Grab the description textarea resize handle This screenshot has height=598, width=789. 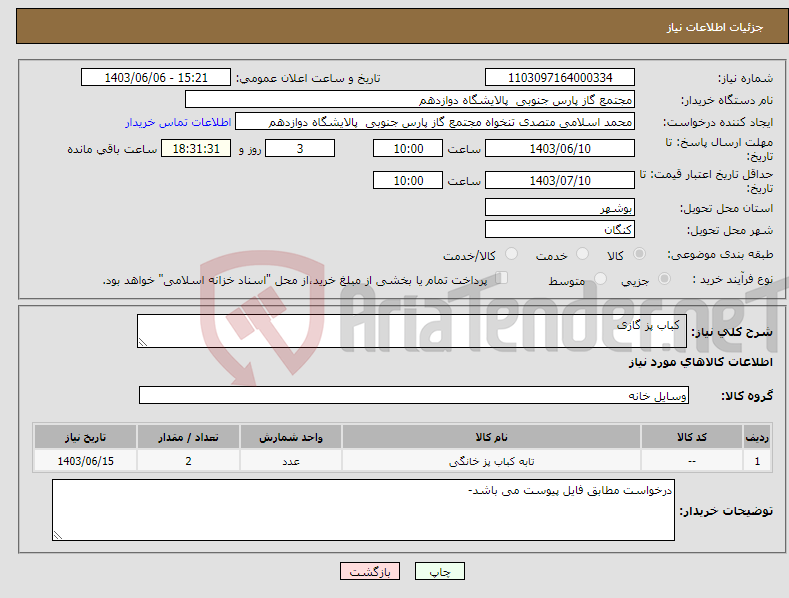point(143,342)
